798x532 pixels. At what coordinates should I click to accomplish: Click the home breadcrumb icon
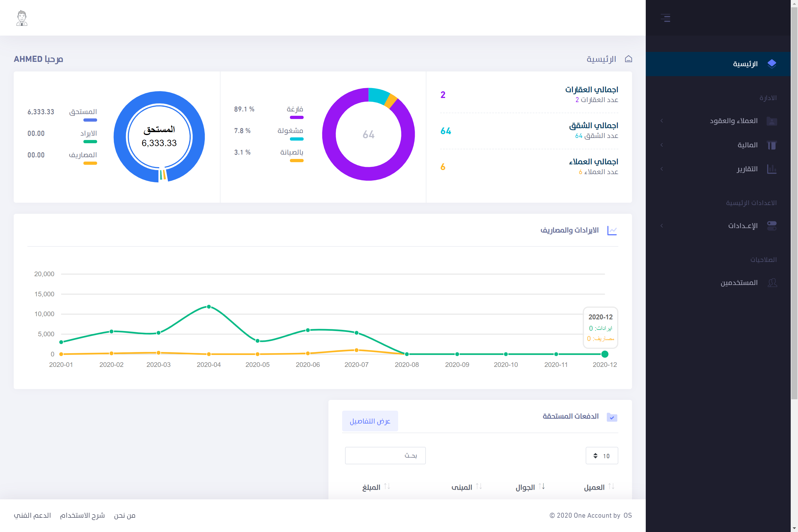[x=628, y=59]
